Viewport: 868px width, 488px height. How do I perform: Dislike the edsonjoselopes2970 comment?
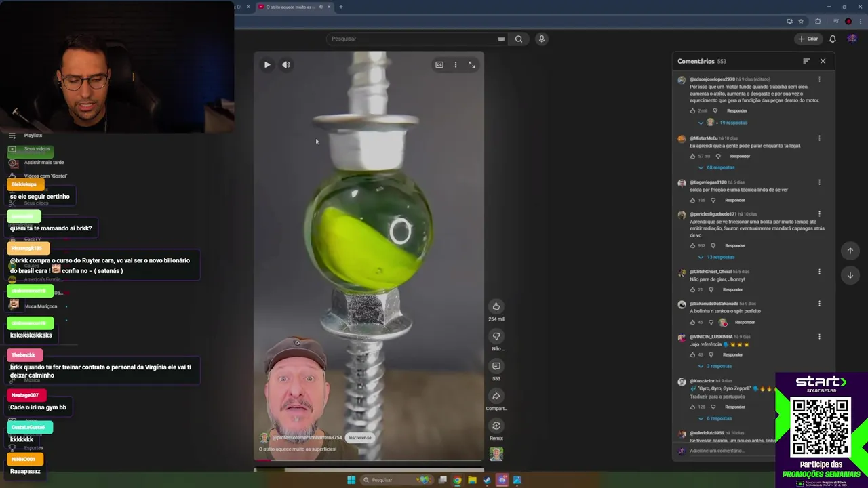715,110
